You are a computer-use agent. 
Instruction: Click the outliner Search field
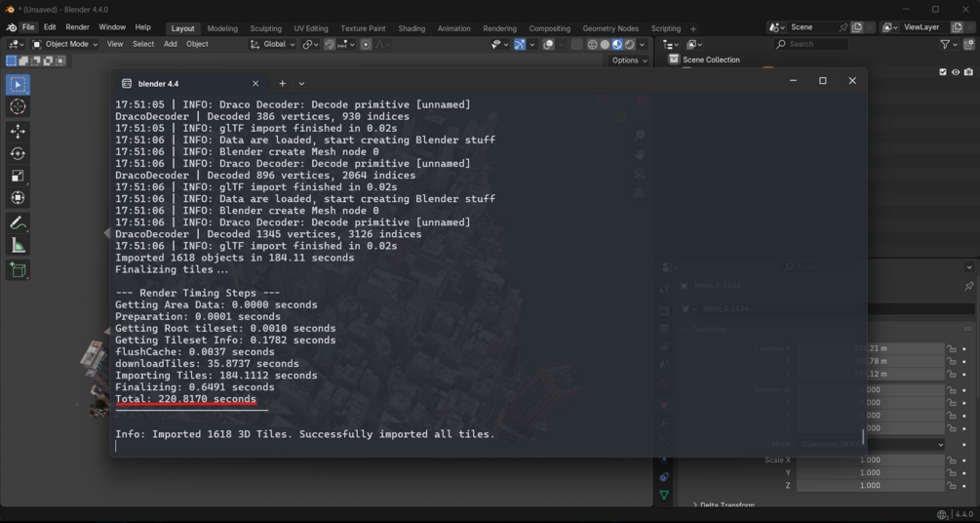(811, 45)
